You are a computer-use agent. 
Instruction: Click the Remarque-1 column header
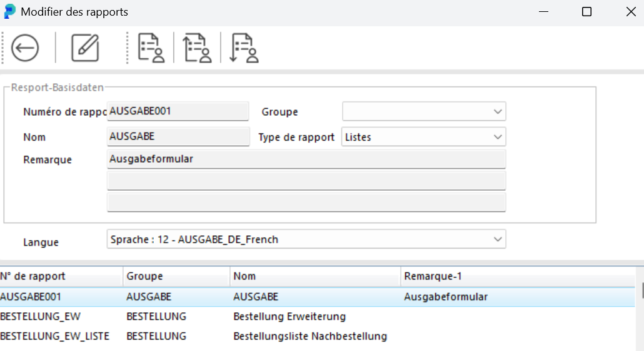(x=516, y=276)
